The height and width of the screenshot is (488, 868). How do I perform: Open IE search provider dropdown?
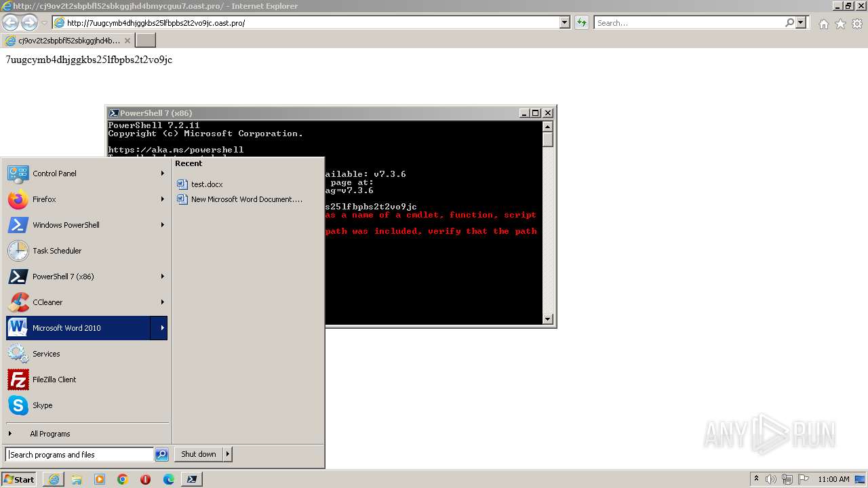click(x=801, y=23)
